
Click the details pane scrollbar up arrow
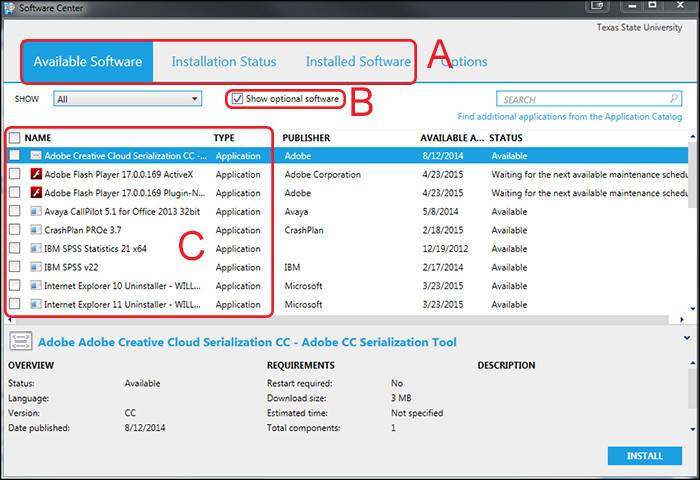[x=692, y=363]
